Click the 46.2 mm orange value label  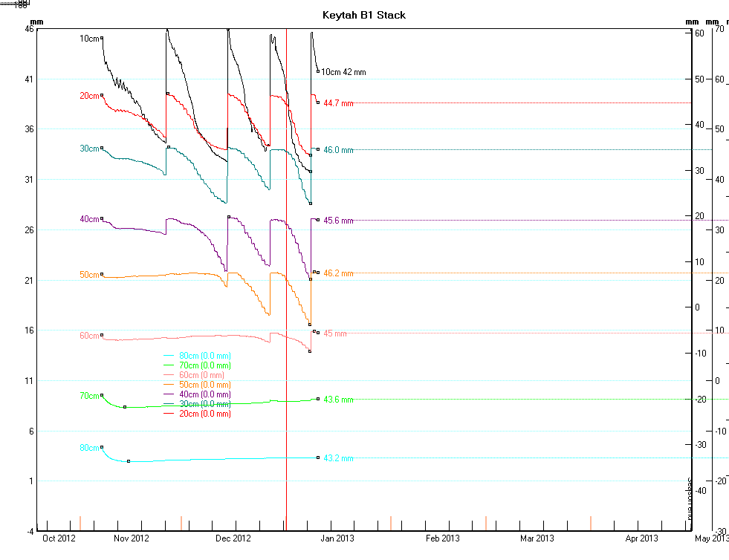tap(338, 274)
